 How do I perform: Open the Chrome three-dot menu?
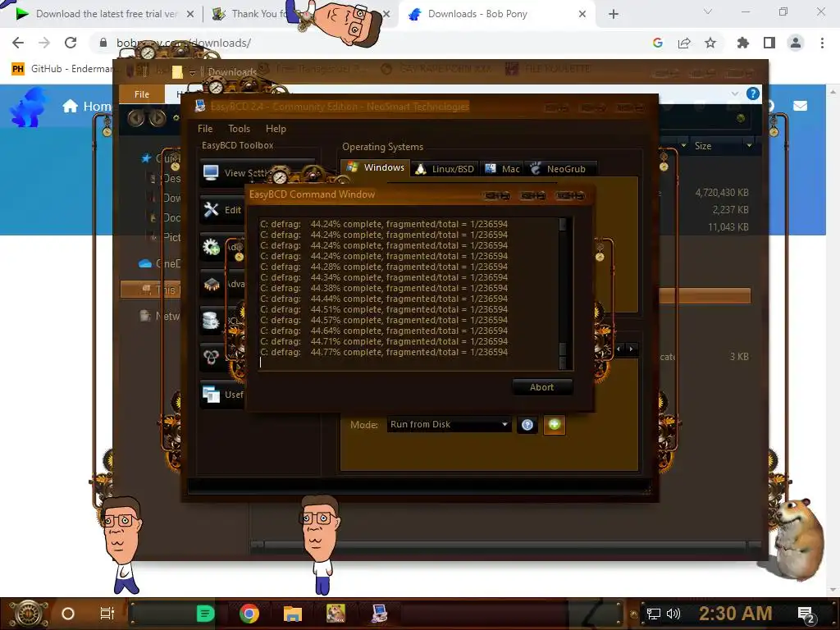(x=822, y=43)
